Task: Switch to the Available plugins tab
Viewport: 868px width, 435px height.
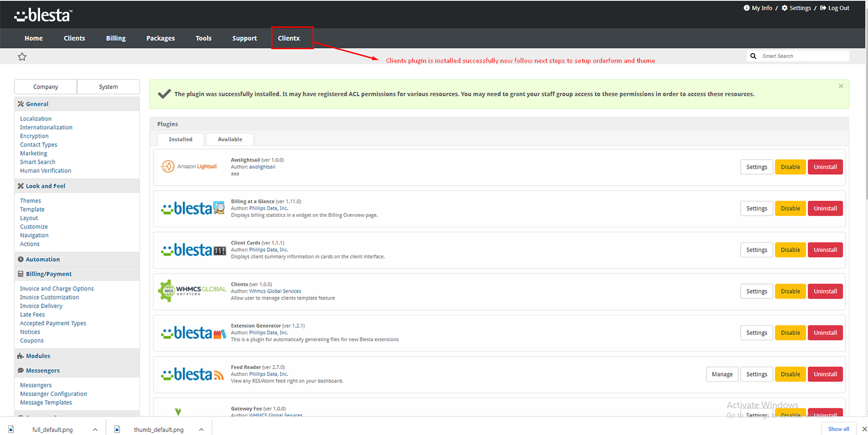Action: pyautogui.click(x=230, y=139)
